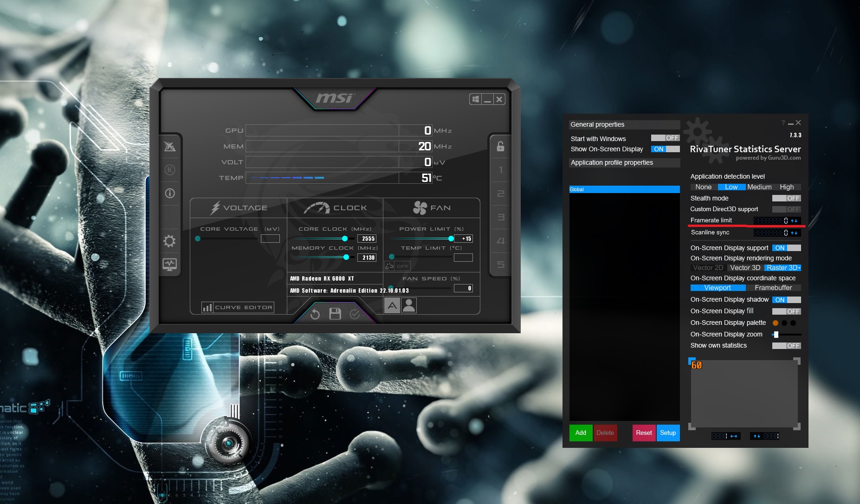Click Scanline sync value arrows
This screenshot has width=860, height=504.
[794, 233]
